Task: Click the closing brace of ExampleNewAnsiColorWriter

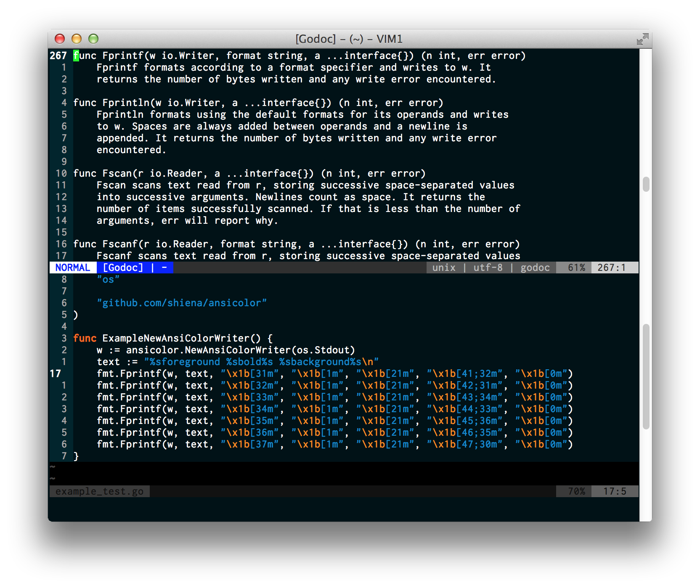Action: tap(76, 456)
